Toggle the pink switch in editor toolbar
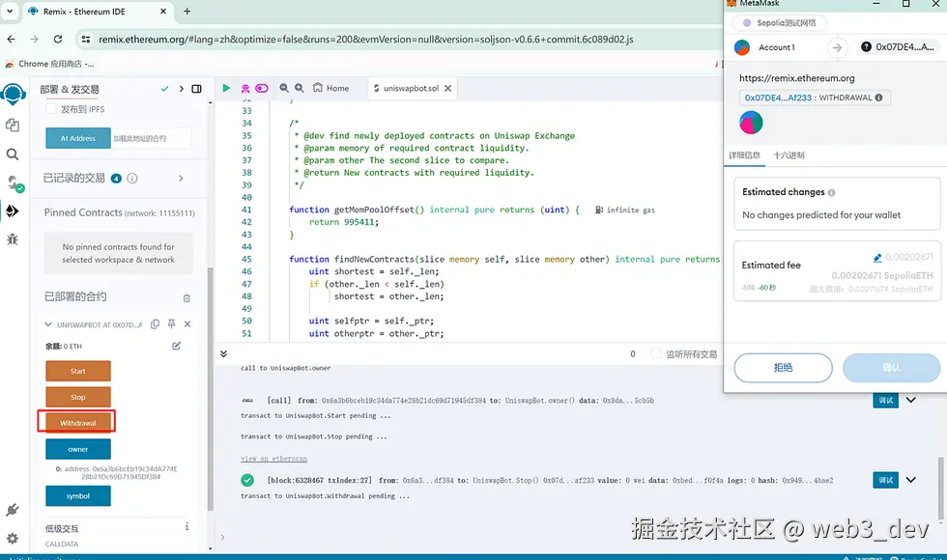Screen dimensions: 947x560 coord(262,88)
